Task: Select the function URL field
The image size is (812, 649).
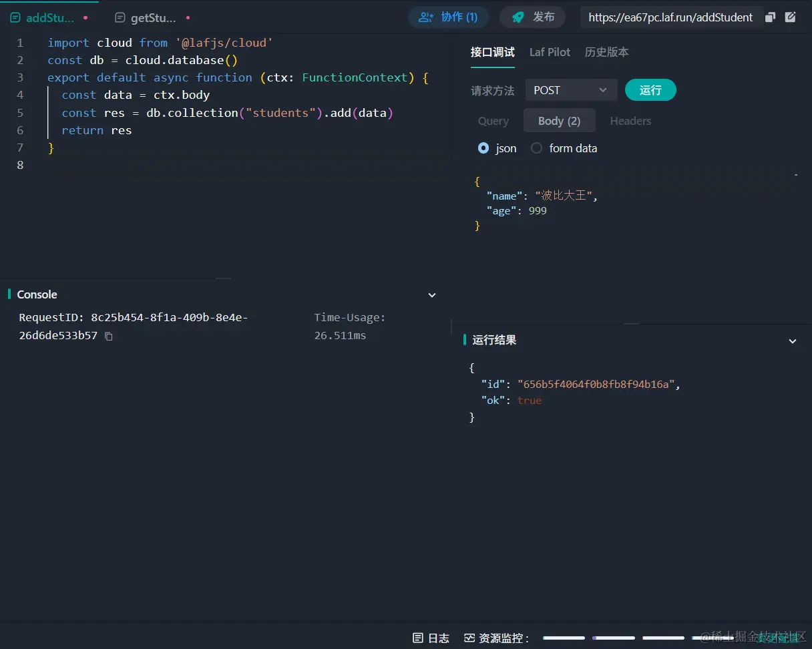Action: (670, 17)
